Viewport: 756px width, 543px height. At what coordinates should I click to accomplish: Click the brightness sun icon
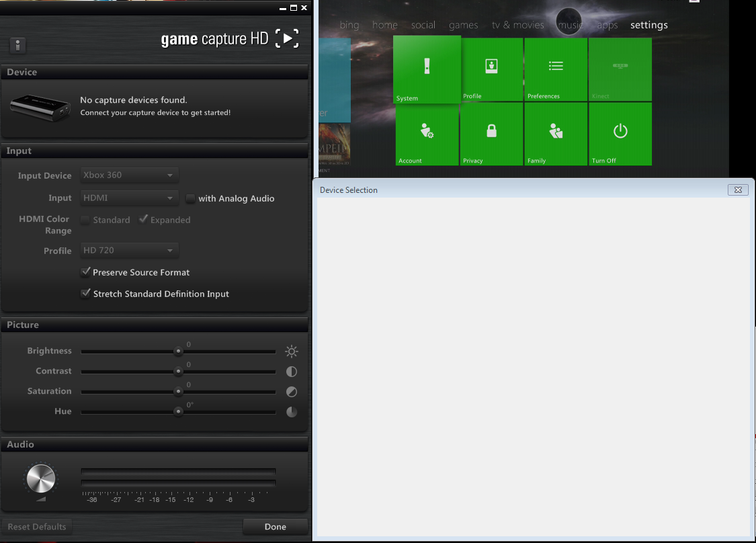coord(291,351)
